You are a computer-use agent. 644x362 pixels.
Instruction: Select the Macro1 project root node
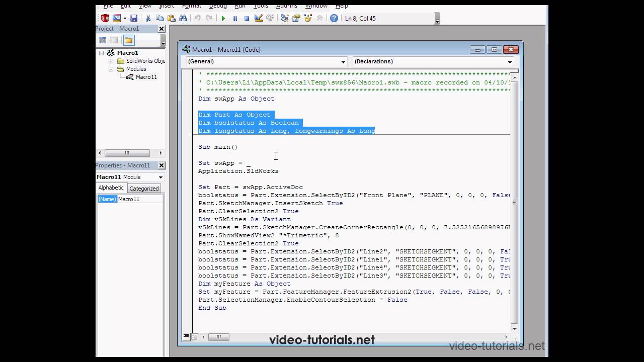click(127, 53)
